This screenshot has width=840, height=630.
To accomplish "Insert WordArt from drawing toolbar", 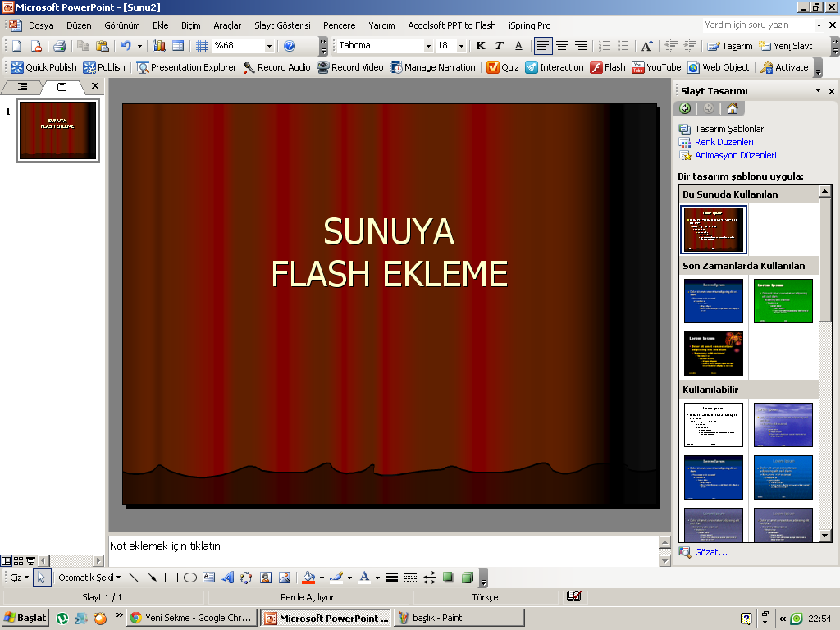I will 228,577.
